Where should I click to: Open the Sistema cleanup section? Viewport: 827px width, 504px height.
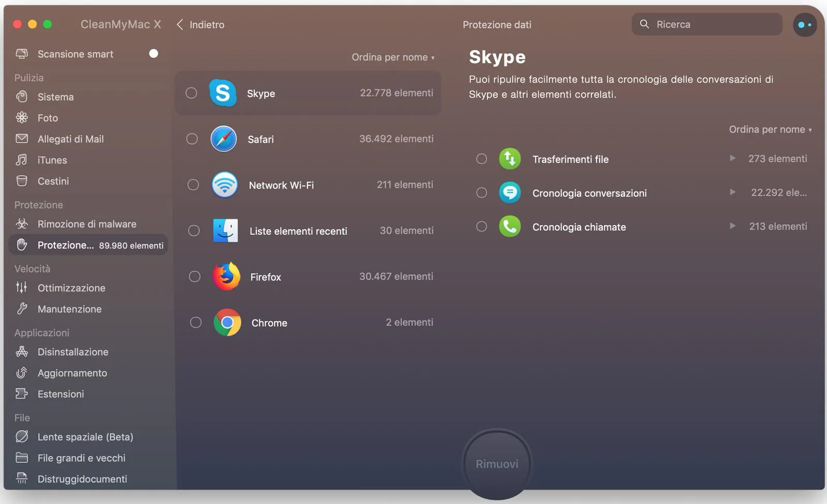(55, 97)
